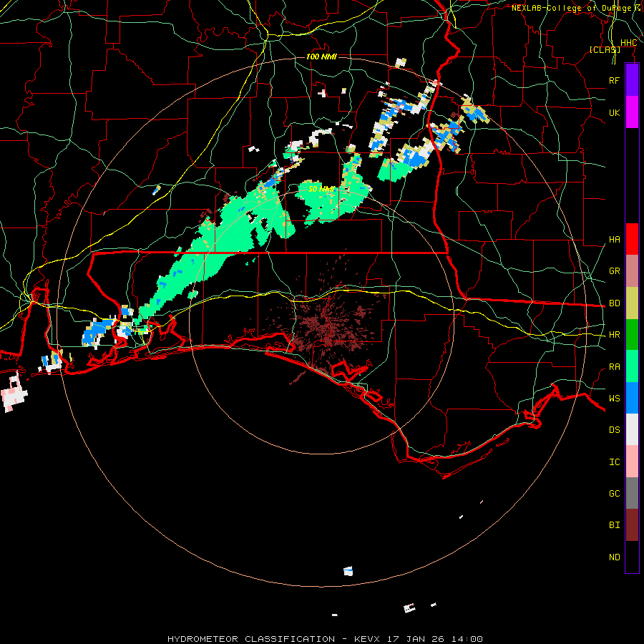Click the DS white legend swatch
The height and width of the screenshot is (644, 644).
632,429
